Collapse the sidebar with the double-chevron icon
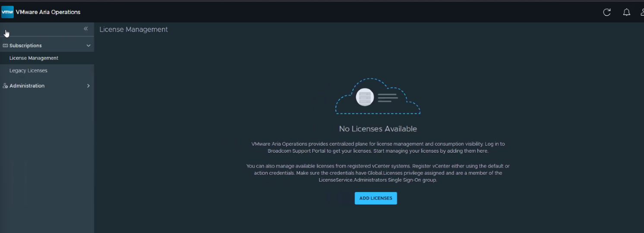This screenshot has height=233, width=644. tap(85, 29)
